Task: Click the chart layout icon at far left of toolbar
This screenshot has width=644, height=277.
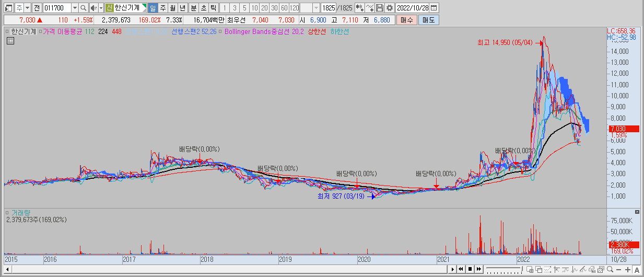Action: [8, 8]
